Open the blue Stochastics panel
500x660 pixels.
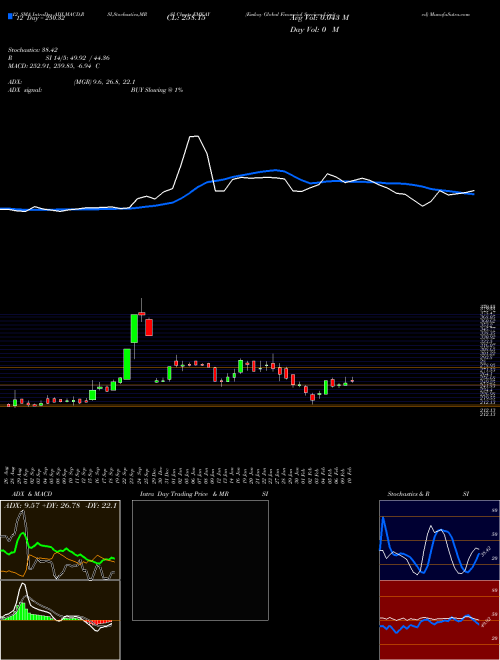439,540
